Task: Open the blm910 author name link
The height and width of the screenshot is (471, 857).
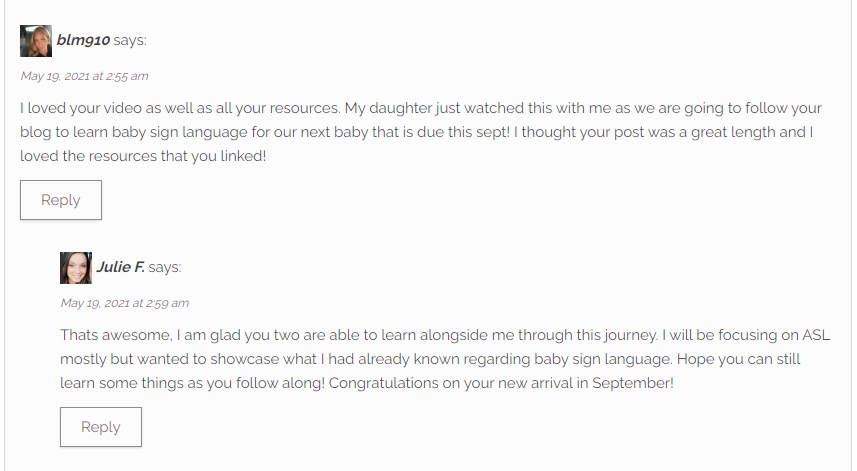Action: point(83,40)
